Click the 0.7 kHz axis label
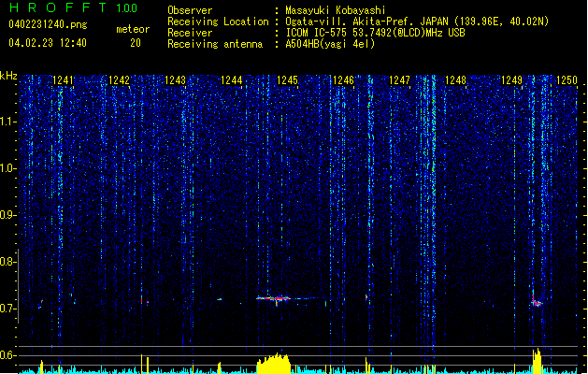 point(7,309)
